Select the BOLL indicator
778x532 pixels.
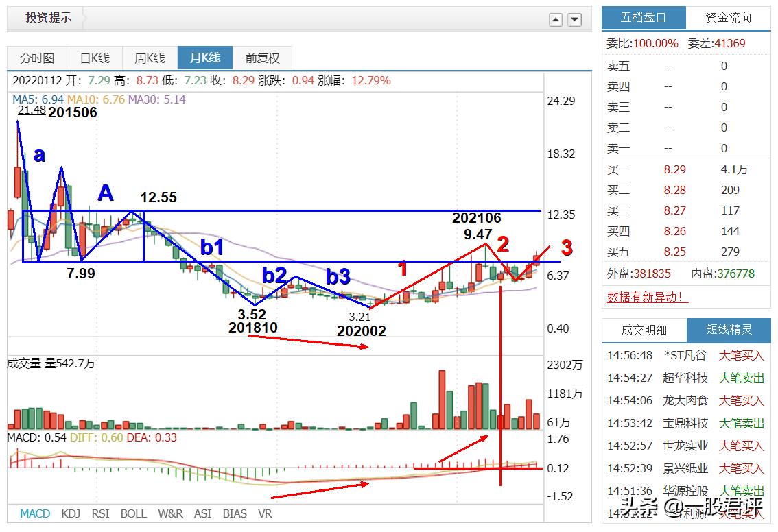[134, 513]
